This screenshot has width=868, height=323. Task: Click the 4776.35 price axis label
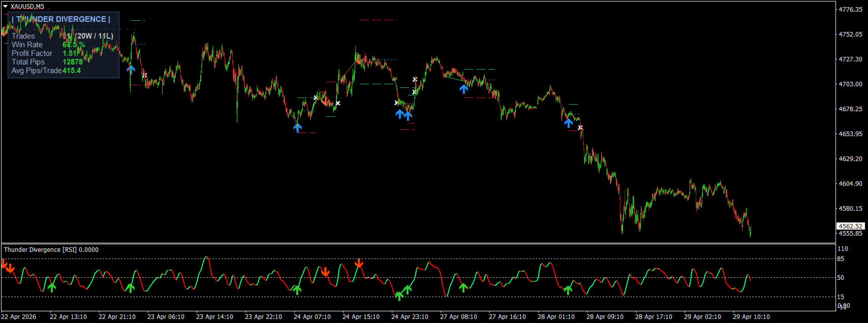pyautogui.click(x=850, y=9)
